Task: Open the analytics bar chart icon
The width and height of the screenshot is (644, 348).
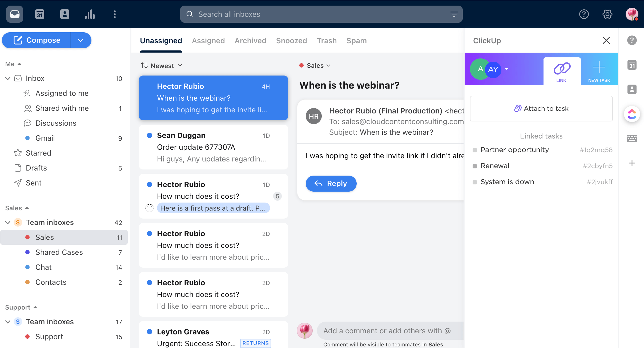Action: coord(90,14)
